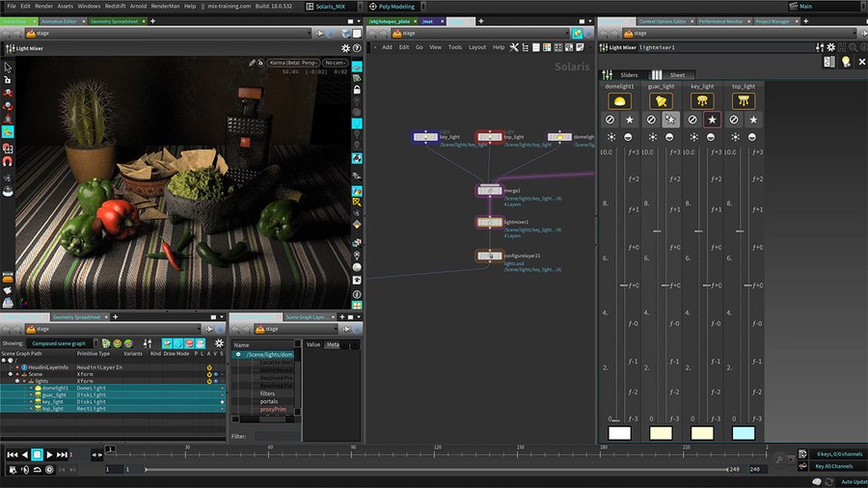The height and width of the screenshot is (488, 868).
Task: Click top_light exposure half-circle icon
Action: [751, 137]
